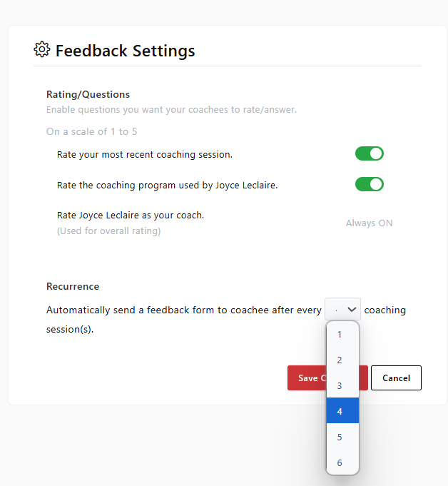Select 6 at the bottom of the list
Viewport: 448px width, 486px height.
pyautogui.click(x=340, y=462)
